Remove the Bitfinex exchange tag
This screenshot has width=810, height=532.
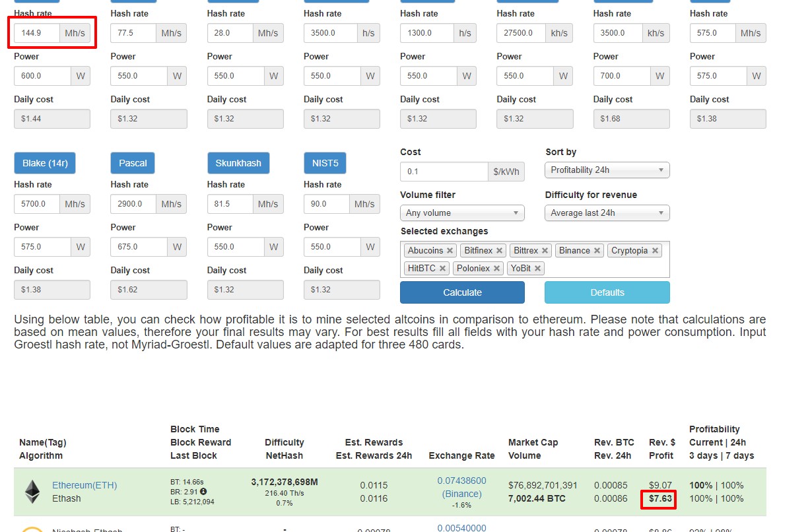click(499, 251)
